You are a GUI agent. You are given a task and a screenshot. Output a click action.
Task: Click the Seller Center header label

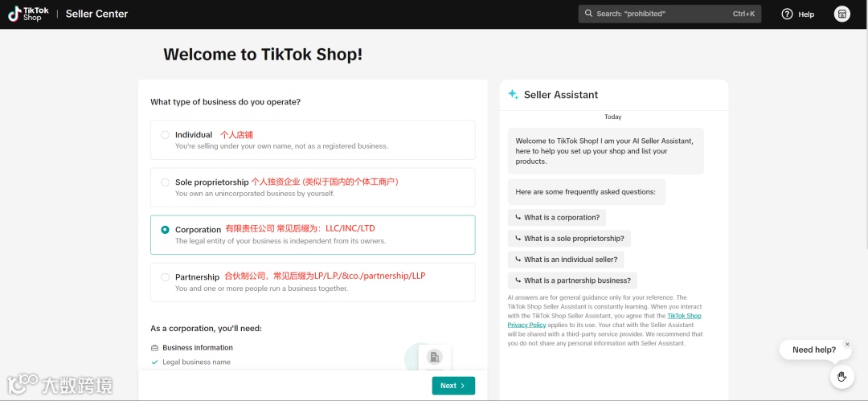point(97,14)
